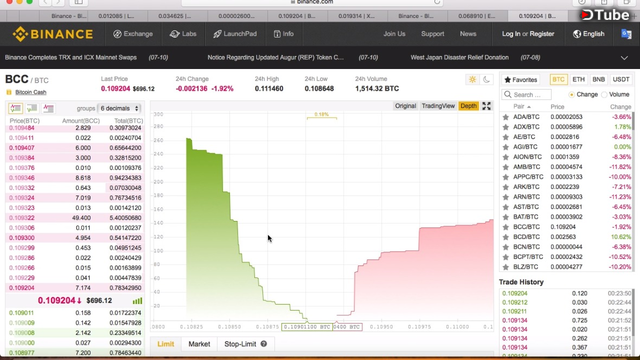Select the Change radio button
The image size is (640, 360).
tap(571, 95)
